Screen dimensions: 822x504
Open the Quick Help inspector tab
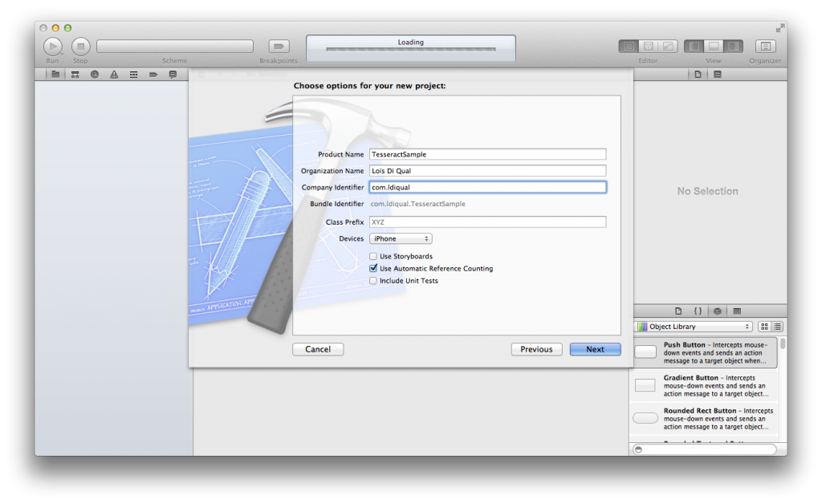coord(718,75)
